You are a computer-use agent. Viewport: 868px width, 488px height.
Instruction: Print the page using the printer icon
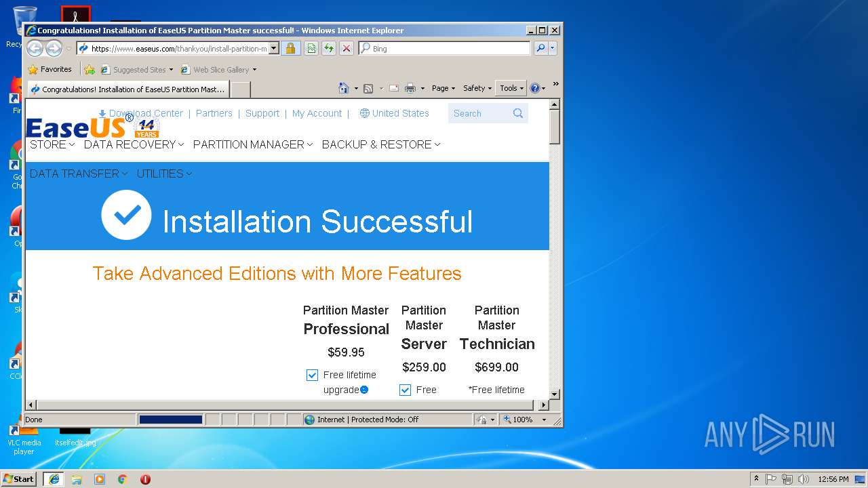(x=410, y=88)
